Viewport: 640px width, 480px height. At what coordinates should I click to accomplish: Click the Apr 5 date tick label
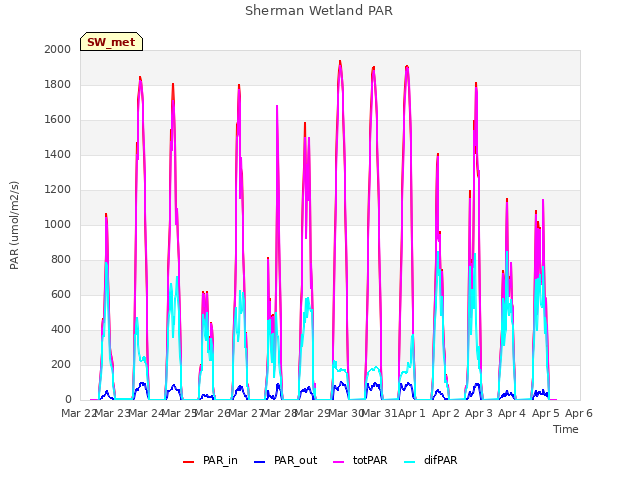coord(546,413)
